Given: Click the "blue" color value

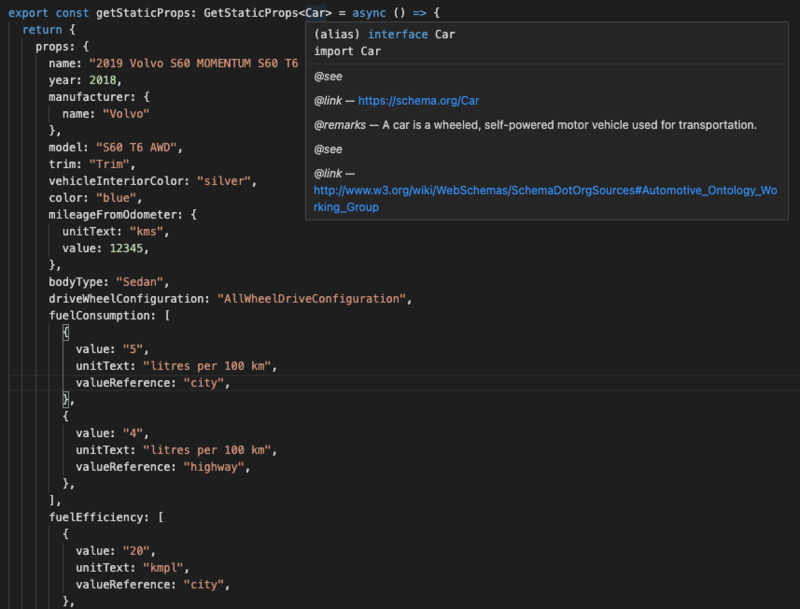Looking at the screenshot, I should [x=116, y=198].
